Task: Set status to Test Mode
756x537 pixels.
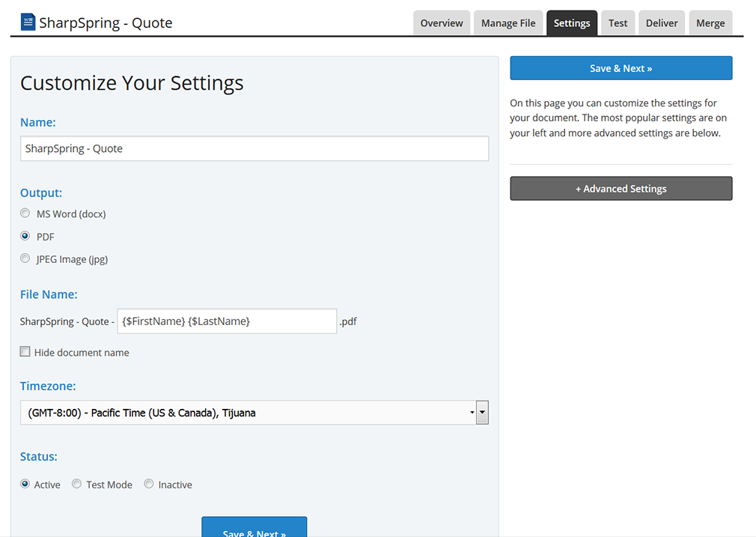Action: pos(77,485)
